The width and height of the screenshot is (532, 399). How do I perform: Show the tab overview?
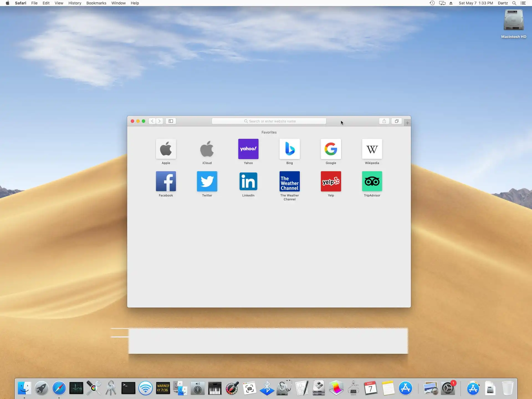(x=397, y=121)
